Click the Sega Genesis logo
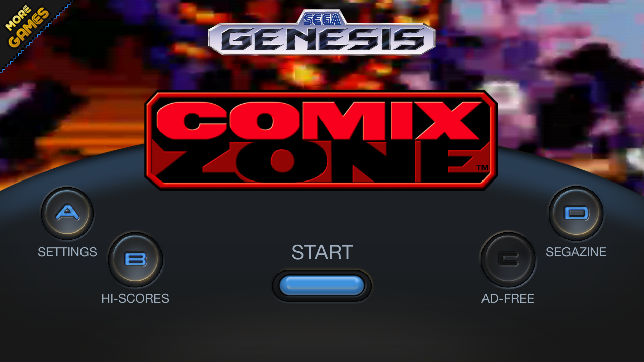Viewport: 644px width, 362px height. [322, 32]
